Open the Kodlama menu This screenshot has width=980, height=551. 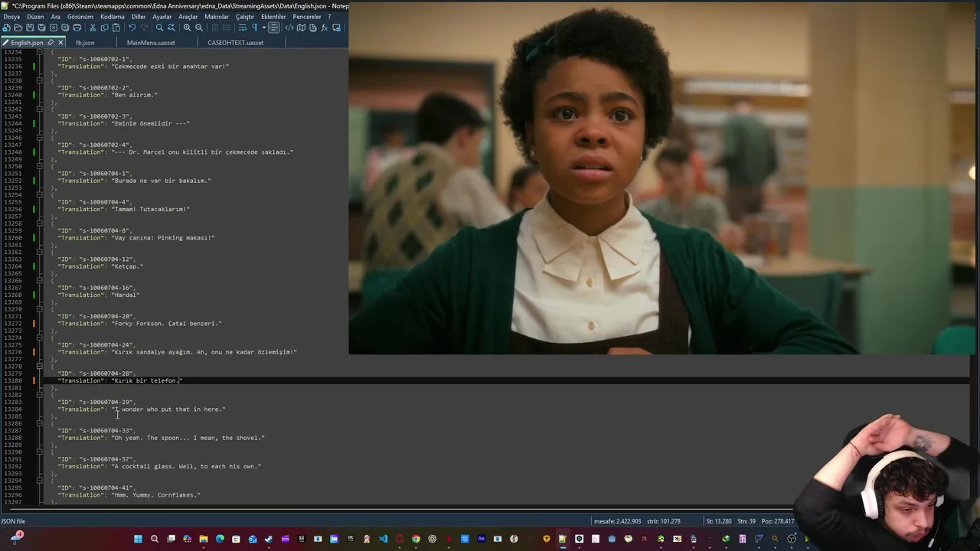pyautogui.click(x=113, y=17)
